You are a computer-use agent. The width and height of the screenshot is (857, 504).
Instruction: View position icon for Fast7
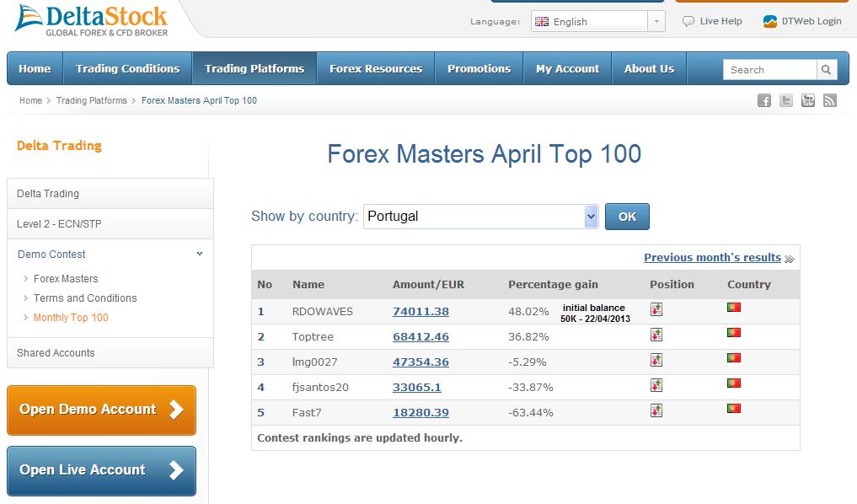(656, 410)
